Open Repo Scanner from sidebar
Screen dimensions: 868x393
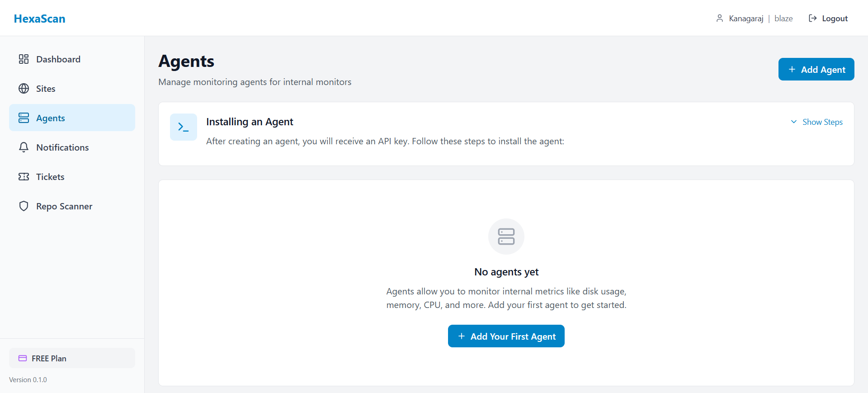coord(64,206)
